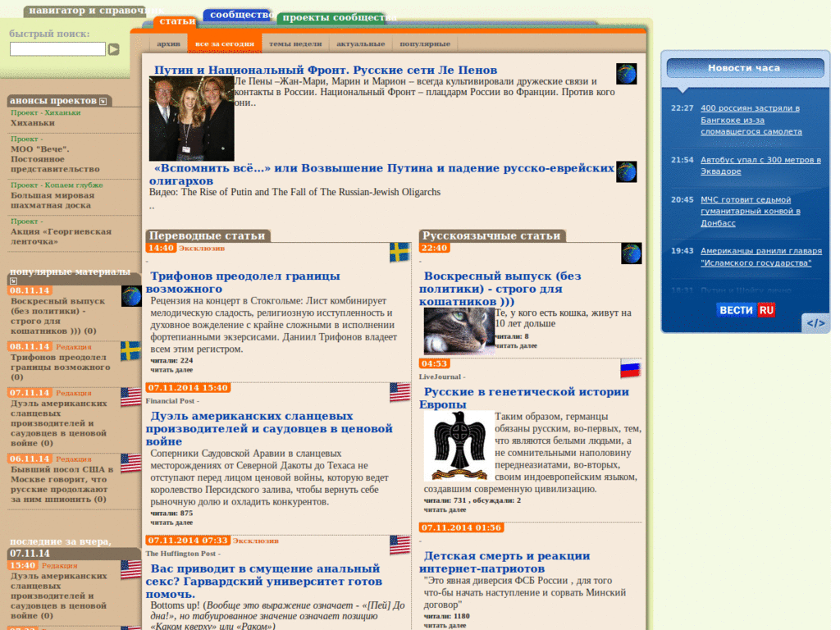Open article '«Вспомнить всё…» или Возвышение Путина'
This screenshot has width=840, height=630.
click(381, 174)
